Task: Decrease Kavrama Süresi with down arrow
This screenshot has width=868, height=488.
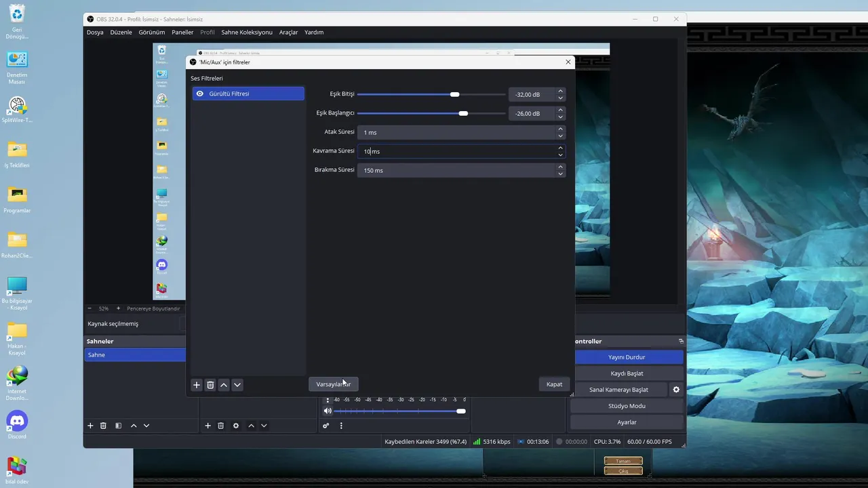Action: coord(561,155)
